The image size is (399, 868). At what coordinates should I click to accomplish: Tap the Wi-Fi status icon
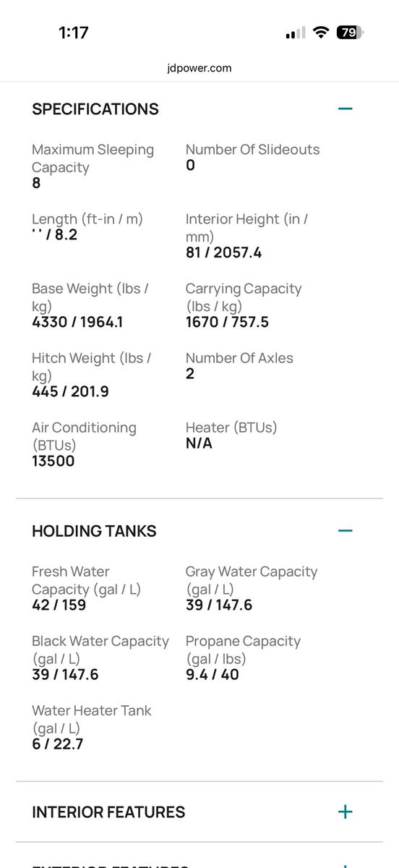tap(321, 33)
